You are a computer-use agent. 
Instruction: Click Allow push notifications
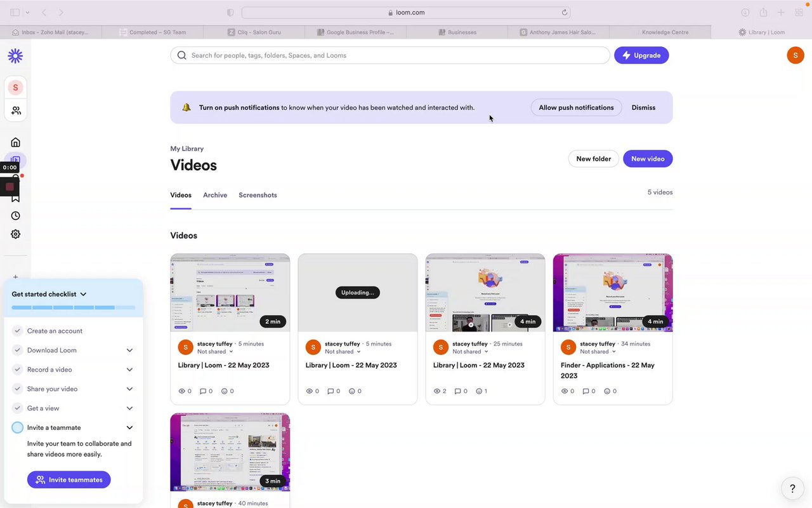pos(576,107)
